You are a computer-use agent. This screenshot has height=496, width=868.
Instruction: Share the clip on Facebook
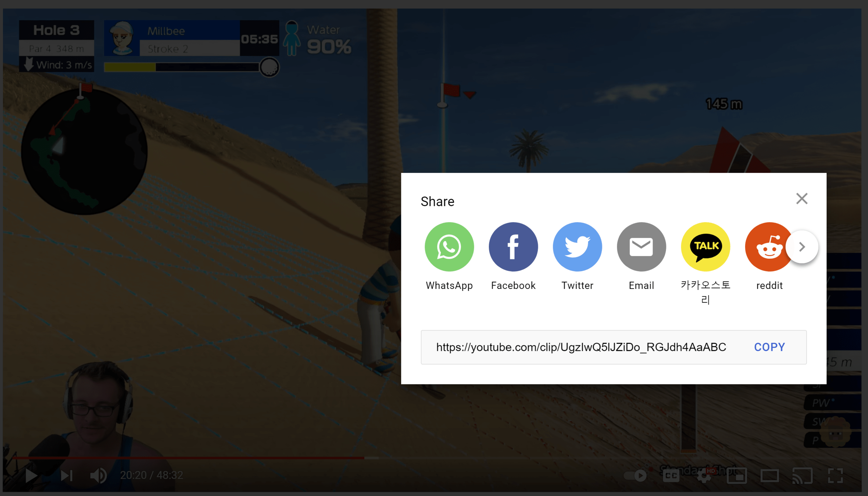point(513,247)
